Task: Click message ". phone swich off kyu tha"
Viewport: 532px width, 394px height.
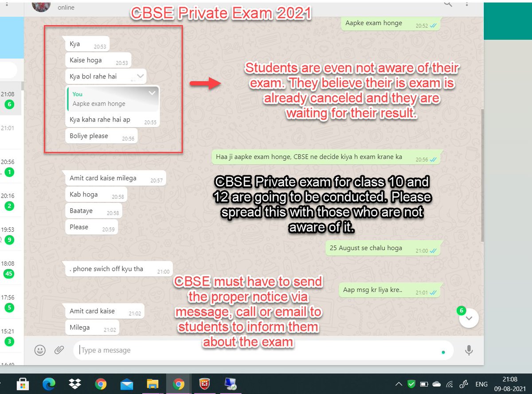Action: click(x=118, y=269)
